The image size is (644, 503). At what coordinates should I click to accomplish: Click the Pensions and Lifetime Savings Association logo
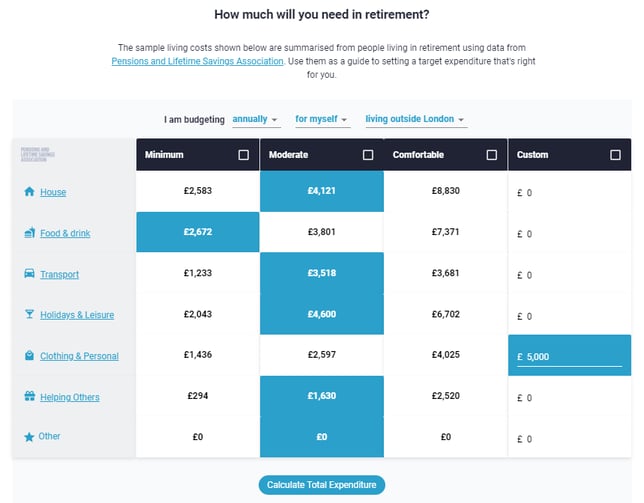(37, 154)
